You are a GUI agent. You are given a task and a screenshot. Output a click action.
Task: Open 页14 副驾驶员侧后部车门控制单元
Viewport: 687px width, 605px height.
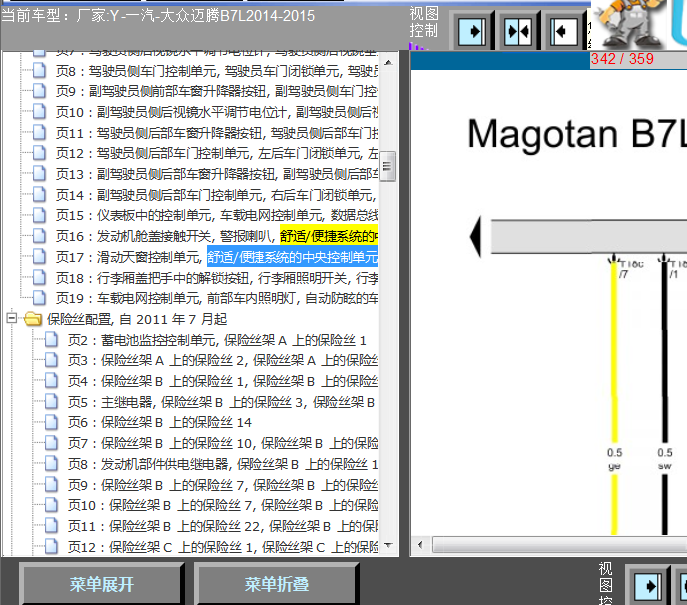coord(217,195)
